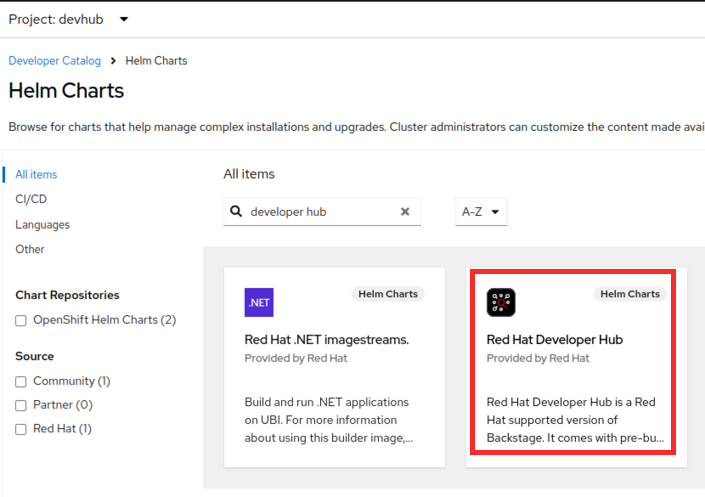Check the OpenShift Helm Charts (2) checkbox
This screenshot has height=497, width=705.
(x=21, y=321)
